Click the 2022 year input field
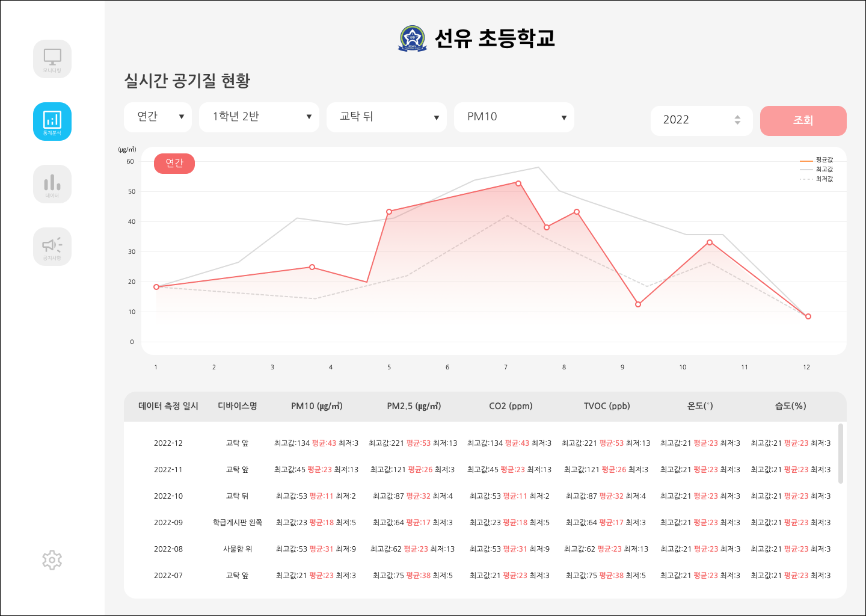866x616 pixels. coord(702,120)
